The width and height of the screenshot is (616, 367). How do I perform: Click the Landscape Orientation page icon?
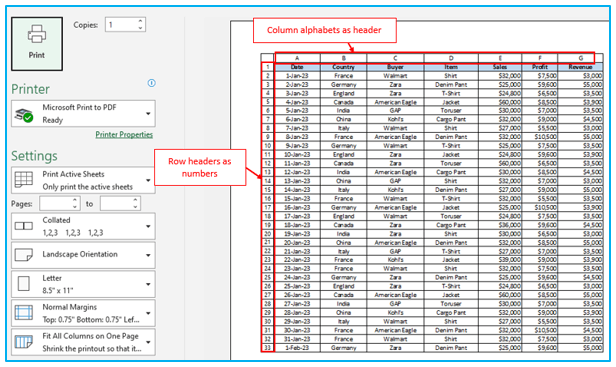24,255
